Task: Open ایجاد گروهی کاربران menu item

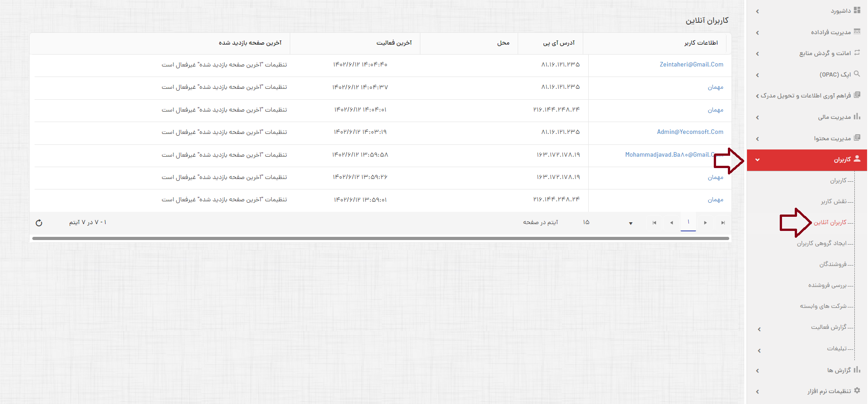Action: [x=822, y=243]
